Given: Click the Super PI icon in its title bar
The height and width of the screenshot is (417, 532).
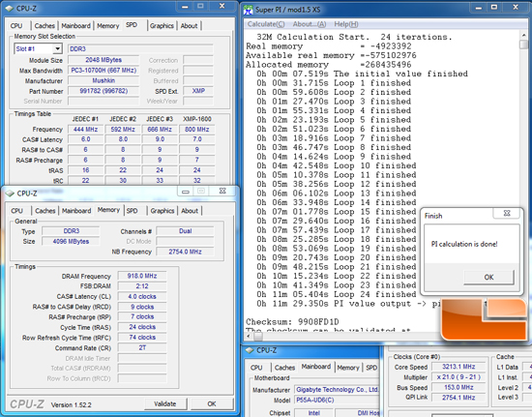Looking at the screenshot, I should (x=249, y=10).
